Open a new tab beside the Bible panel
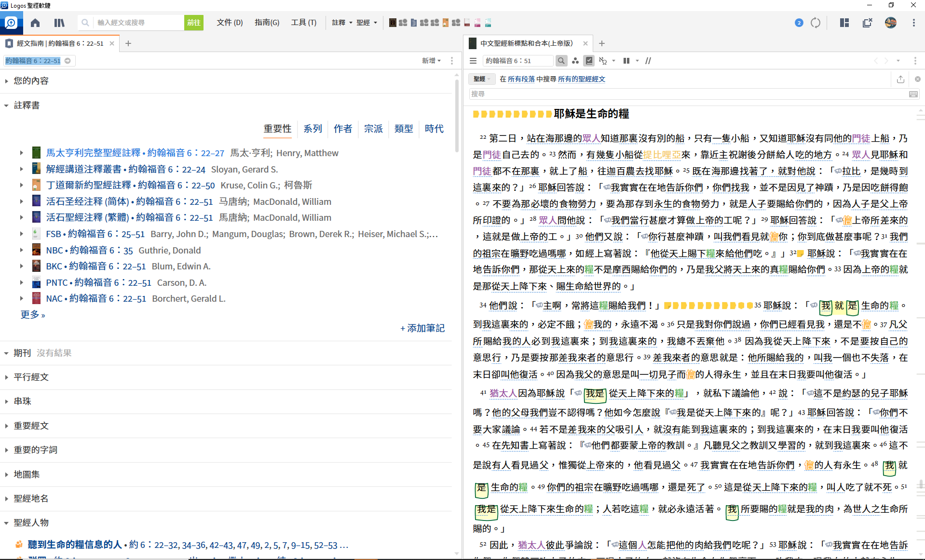Image resolution: width=925 pixels, height=560 pixels. [x=602, y=43]
